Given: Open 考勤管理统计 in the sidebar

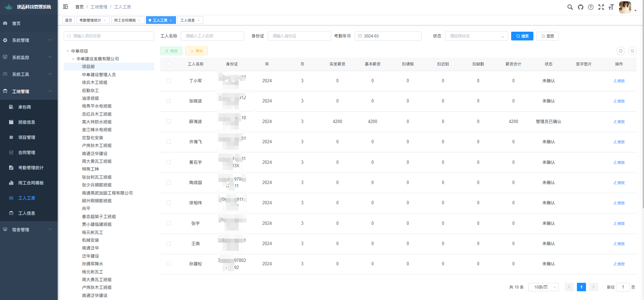Looking at the screenshot, I should tap(29, 168).
